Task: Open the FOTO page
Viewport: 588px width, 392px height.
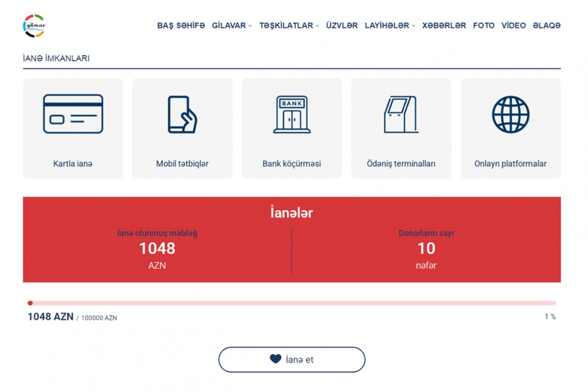Action: pyautogui.click(x=483, y=26)
